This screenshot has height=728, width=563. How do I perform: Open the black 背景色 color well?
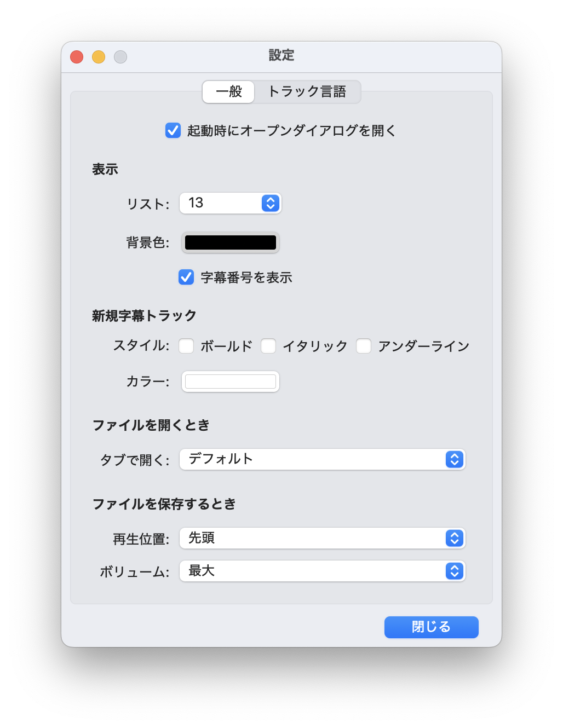[231, 242]
